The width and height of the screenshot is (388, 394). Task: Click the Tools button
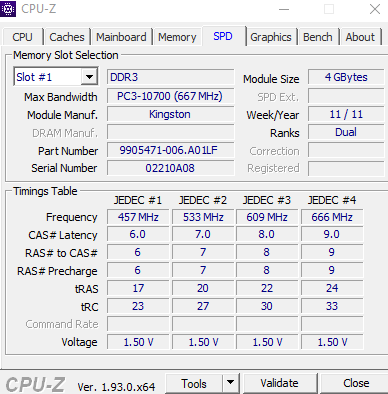click(194, 383)
